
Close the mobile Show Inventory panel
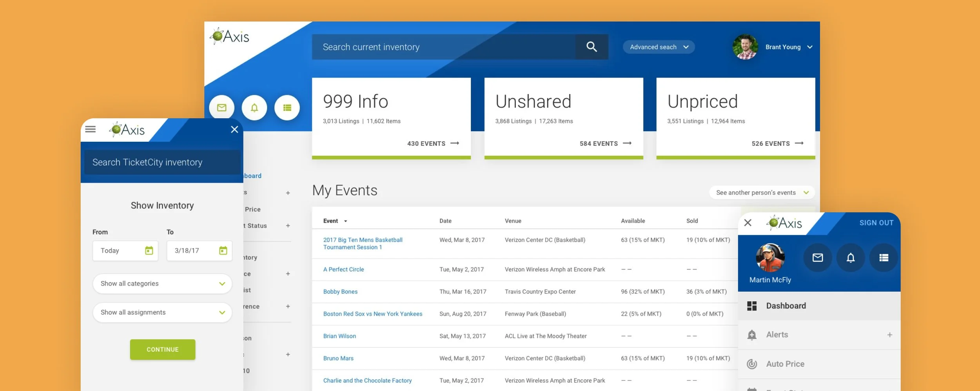point(234,129)
